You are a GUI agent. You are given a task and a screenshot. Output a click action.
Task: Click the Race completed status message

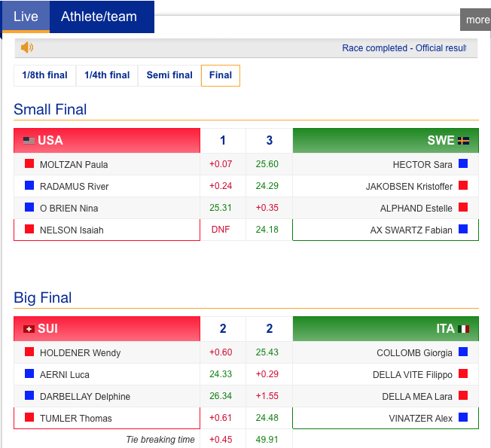404,48
